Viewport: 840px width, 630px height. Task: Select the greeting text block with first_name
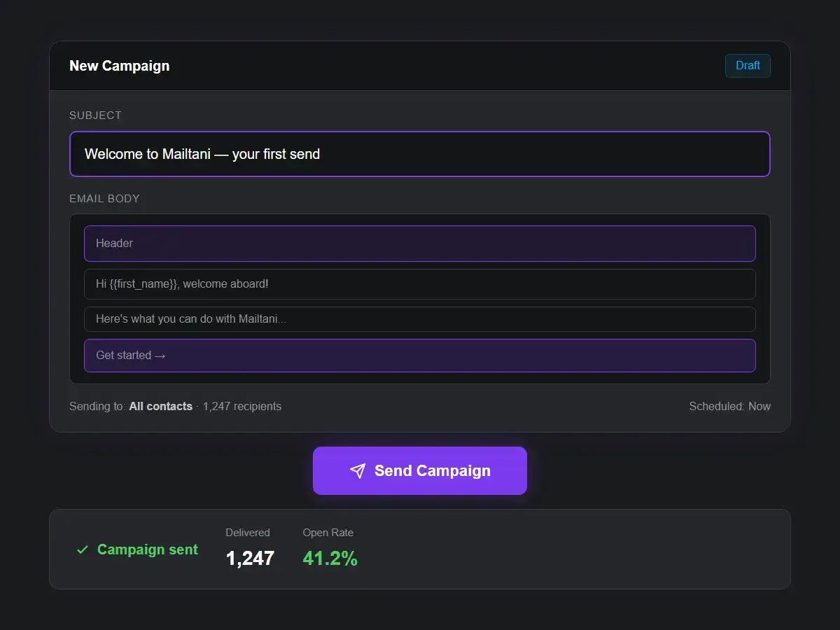[420, 284]
